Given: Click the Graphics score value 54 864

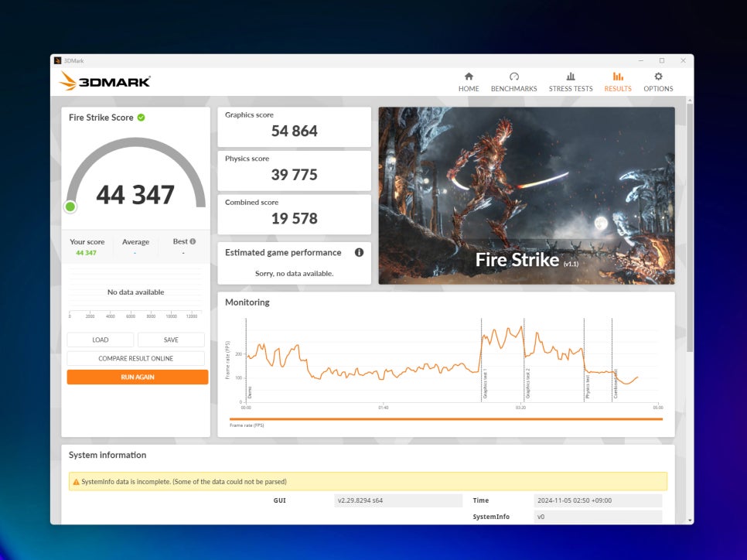Looking at the screenshot, I should tap(295, 131).
